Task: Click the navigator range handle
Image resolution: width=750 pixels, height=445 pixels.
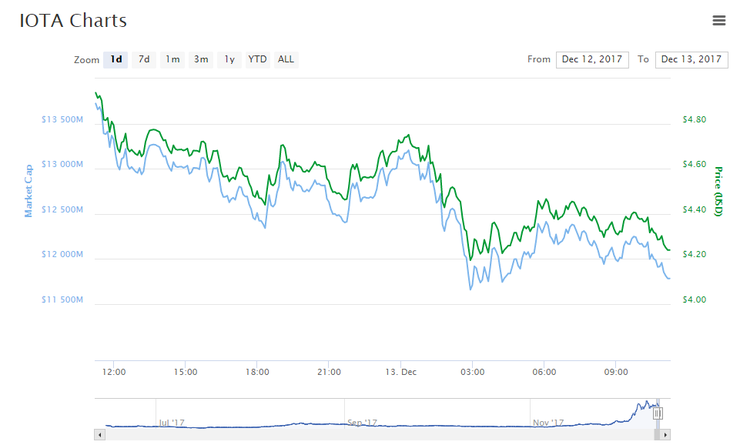Action: pyautogui.click(x=658, y=412)
